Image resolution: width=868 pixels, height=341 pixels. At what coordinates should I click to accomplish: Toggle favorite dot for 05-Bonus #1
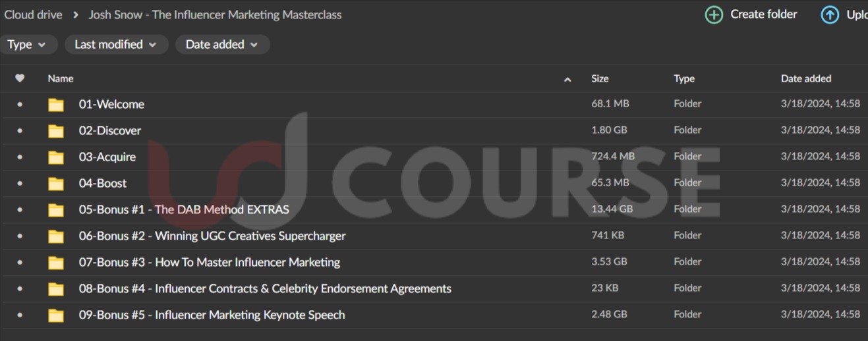20,209
